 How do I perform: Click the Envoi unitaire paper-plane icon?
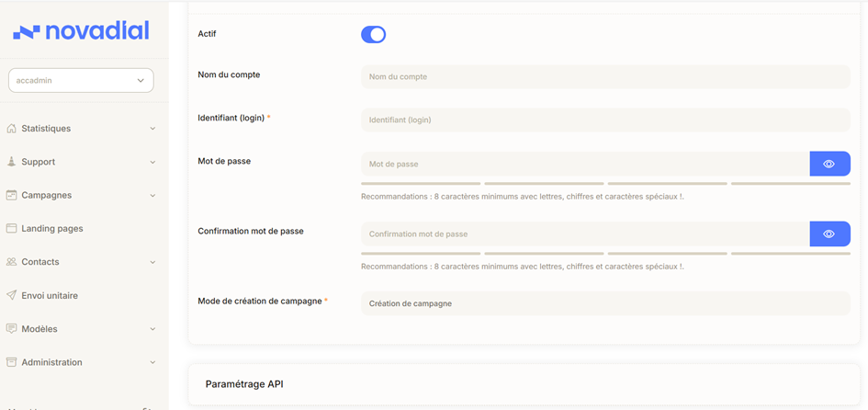[12, 295]
